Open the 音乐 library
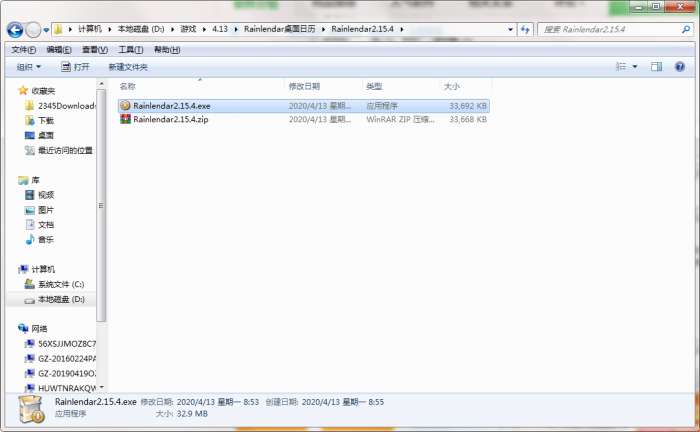Screen dimensions: 700x432 tap(46, 240)
